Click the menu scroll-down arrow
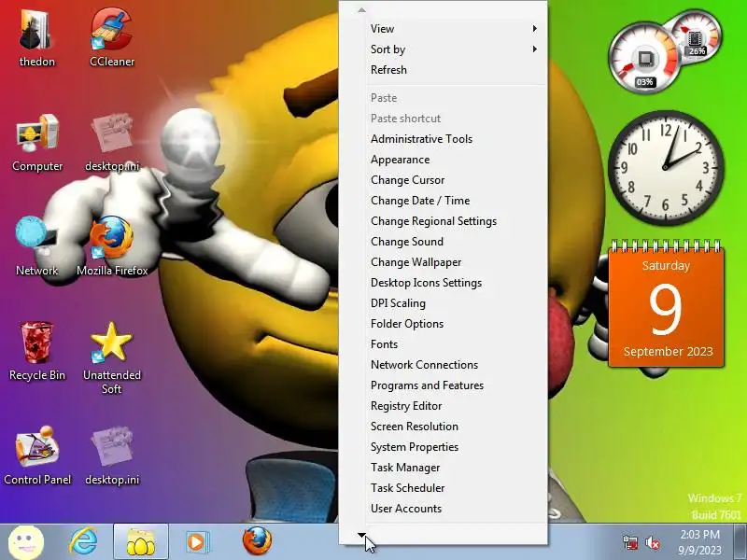The height and width of the screenshot is (560, 747). pyautogui.click(x=361, y=535)
